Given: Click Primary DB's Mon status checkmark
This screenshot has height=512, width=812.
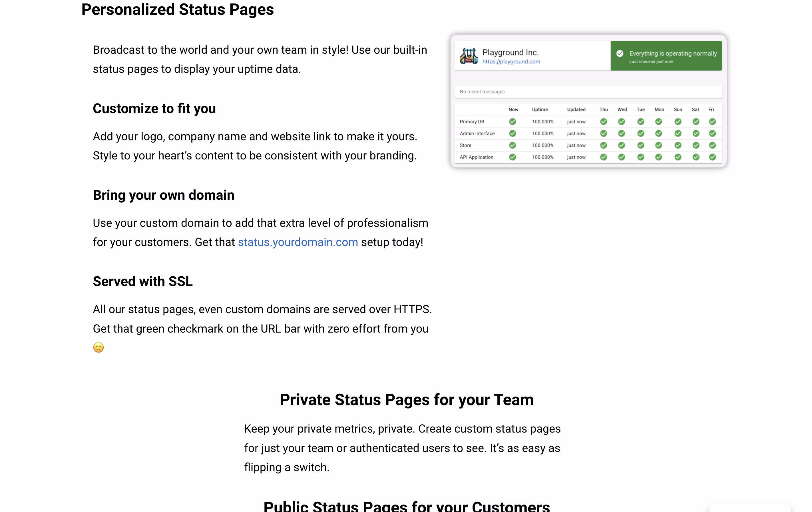Looking at the screenshot, I should [x=658, y=121].
